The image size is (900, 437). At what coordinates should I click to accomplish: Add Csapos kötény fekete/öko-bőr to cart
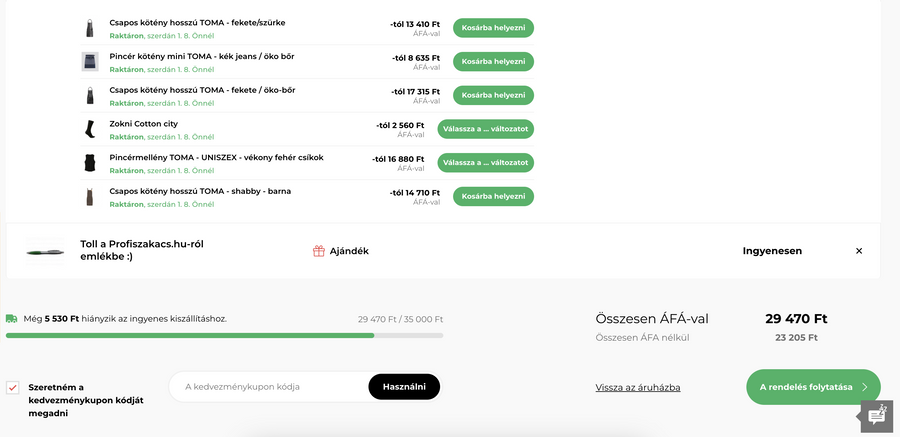pos(493,95)
